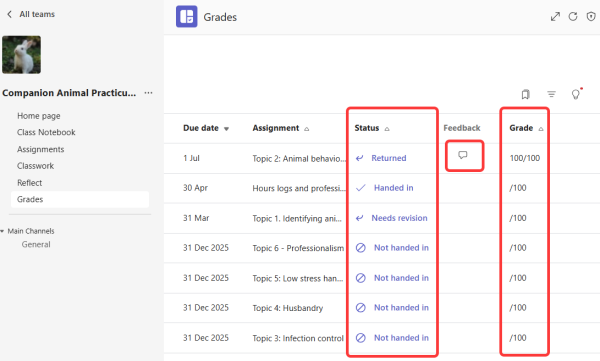This screenshot has height=361, width=600.
Task: Click the Grades app icon in header
Action: tap(187, 16)
